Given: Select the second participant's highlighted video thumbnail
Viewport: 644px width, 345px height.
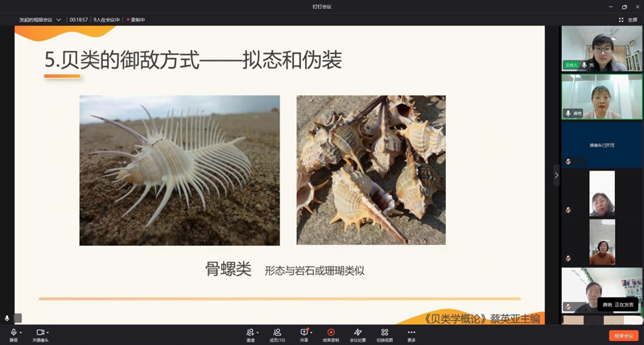Looking at the screenshot, I should (601, 96).
